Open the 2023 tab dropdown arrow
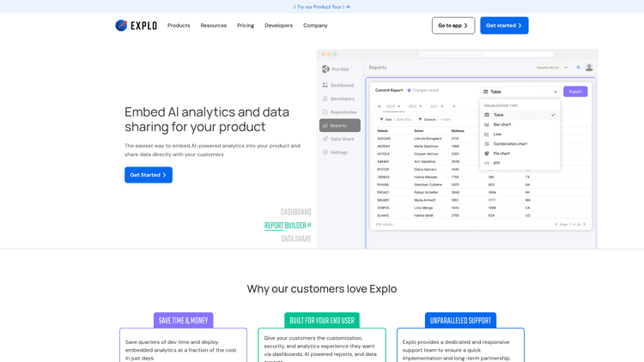644x362 pixels. click(x=398, y=106)
